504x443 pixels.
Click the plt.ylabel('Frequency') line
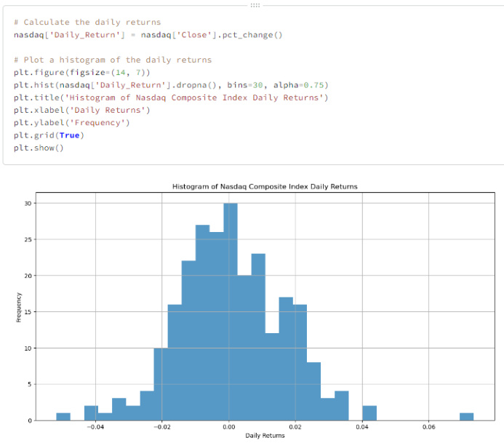pyautogui.click(x=71, y=122)
